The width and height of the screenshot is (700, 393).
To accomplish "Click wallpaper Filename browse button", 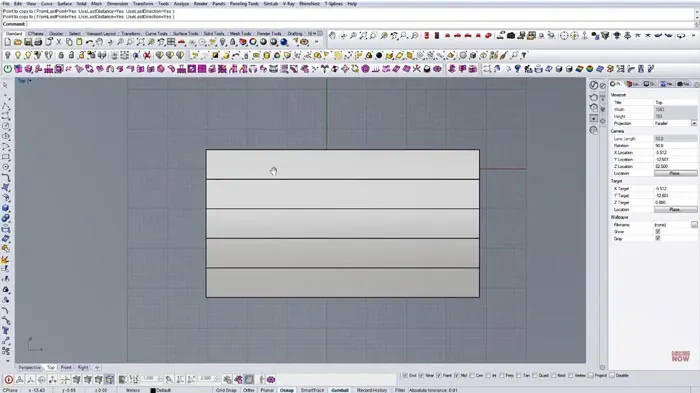I will (x=694, y=225).
